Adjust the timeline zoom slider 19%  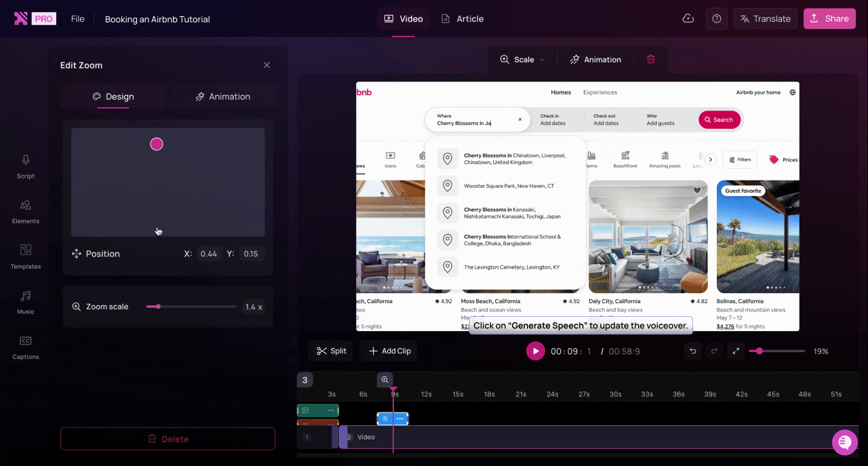(777, 351)
